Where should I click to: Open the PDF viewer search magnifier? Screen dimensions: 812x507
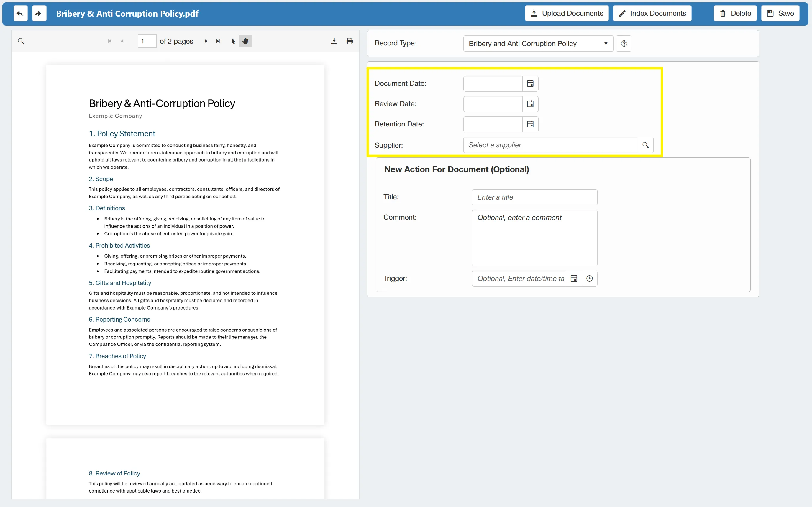pos(21,41)
